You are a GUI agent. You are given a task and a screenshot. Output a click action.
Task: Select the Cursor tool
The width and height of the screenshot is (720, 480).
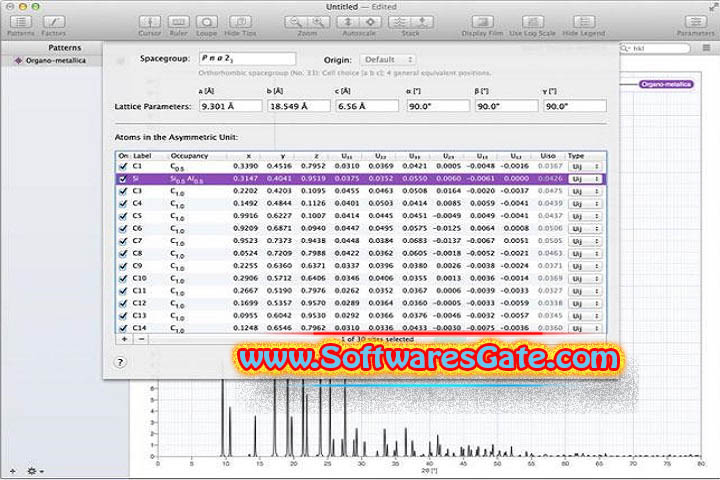tap(150, 22)
